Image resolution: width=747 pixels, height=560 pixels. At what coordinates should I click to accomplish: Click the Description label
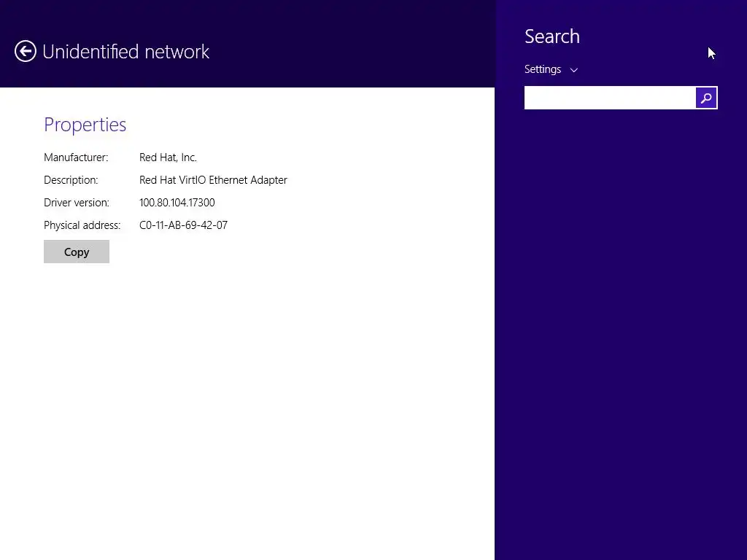click(x=71, y=180)
